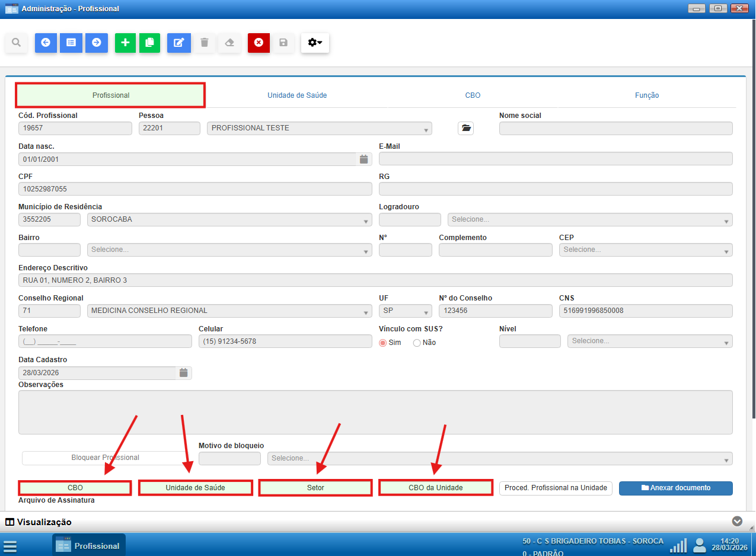Click into the Observações text area

(x=375, y=412)
